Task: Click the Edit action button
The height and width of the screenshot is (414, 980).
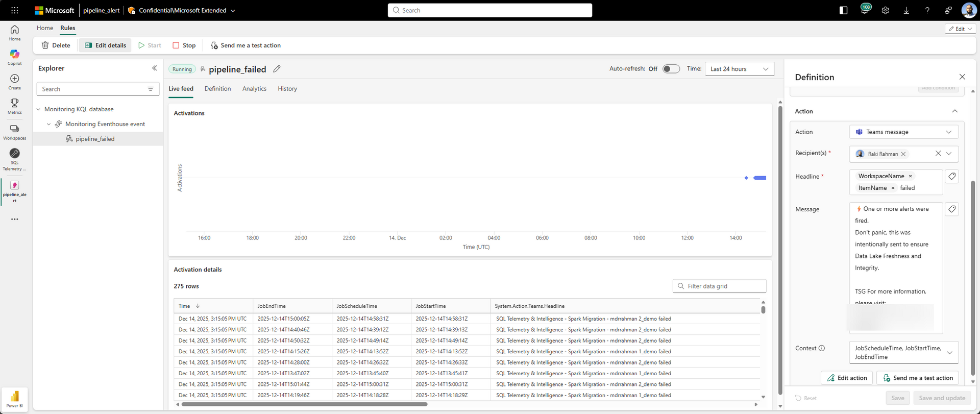Action: [x=847, y=378]
